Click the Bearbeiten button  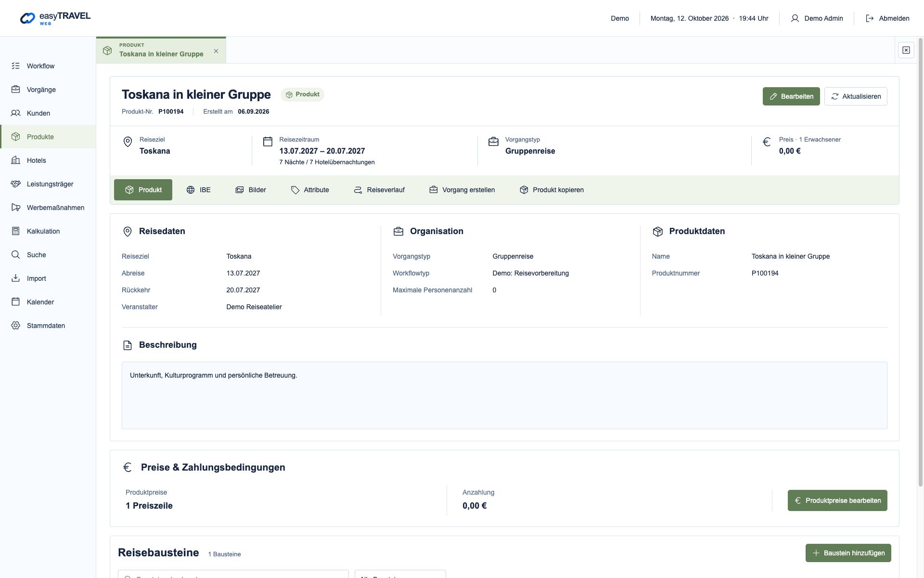[x=791, y=96]
